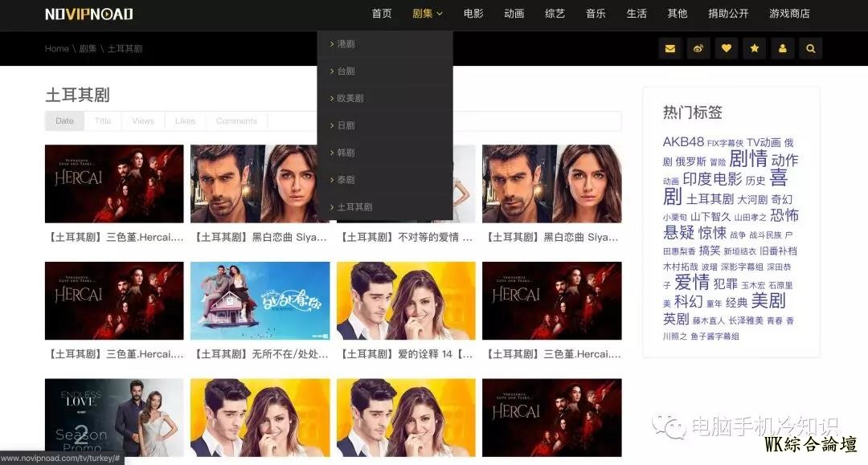Click the 山下智久 tag
Viewport: 868px width, 465px height.
pos(710,217)
